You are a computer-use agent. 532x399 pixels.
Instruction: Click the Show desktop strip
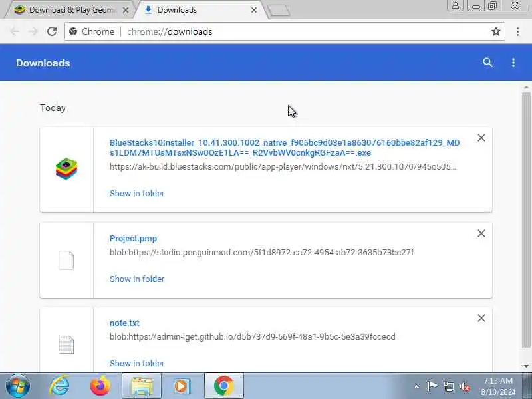click(527, 386)
